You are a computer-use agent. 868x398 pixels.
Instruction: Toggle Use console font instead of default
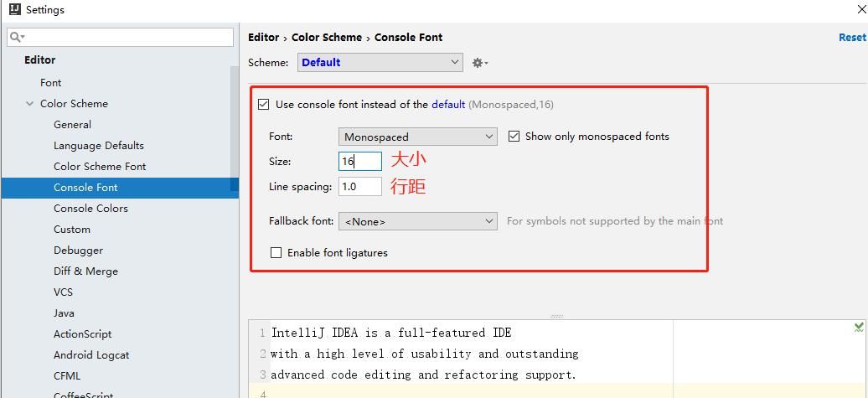coord(264,104)
